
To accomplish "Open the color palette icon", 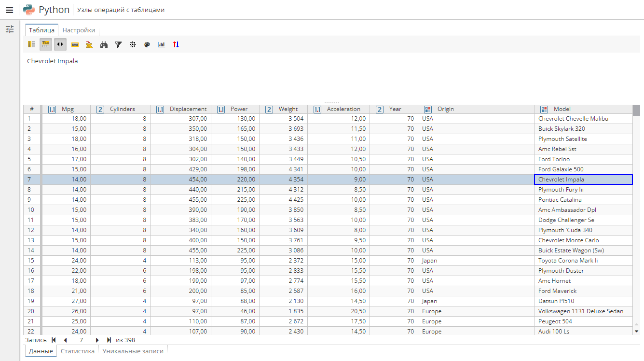I will (x=147, y=44).
